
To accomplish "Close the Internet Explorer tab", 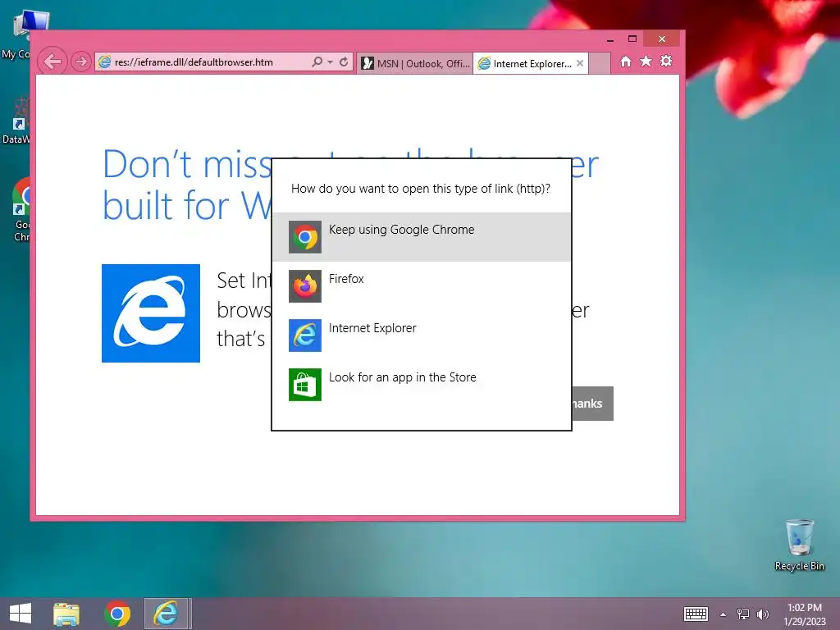I will (x=580, y=63).
